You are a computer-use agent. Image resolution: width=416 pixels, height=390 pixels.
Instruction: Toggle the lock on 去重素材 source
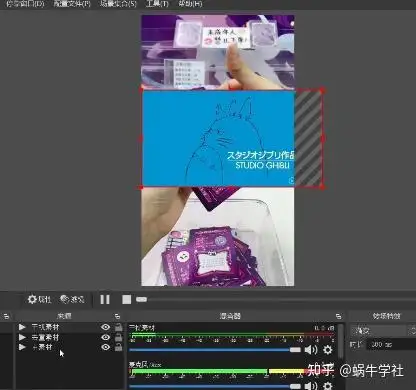[118, 337]
